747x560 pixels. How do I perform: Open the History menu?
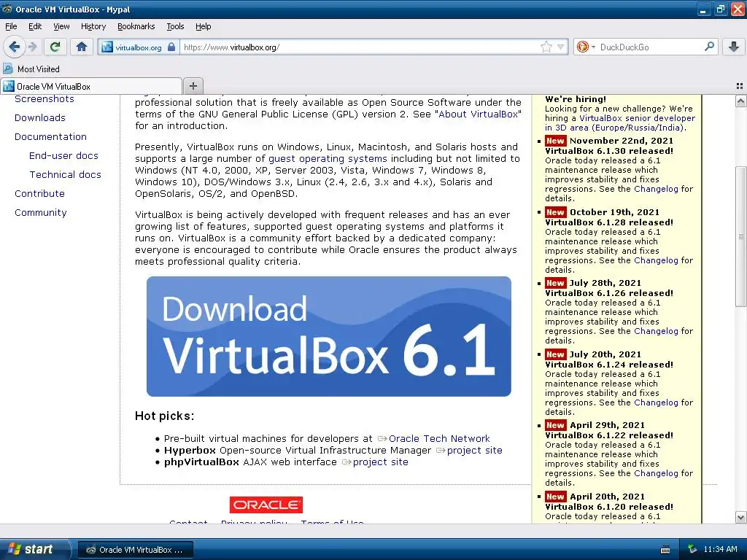(x=93, y=26)
